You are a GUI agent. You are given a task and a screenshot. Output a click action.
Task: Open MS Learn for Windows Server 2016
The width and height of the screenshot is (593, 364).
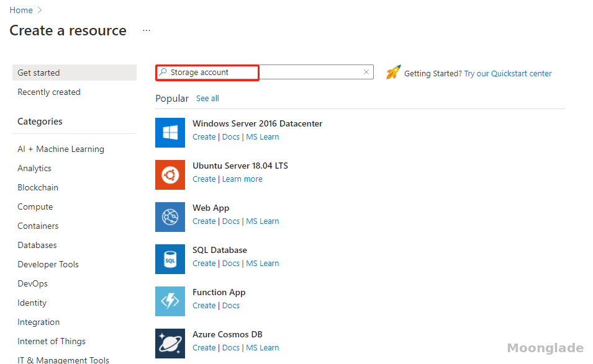(263, 136)
